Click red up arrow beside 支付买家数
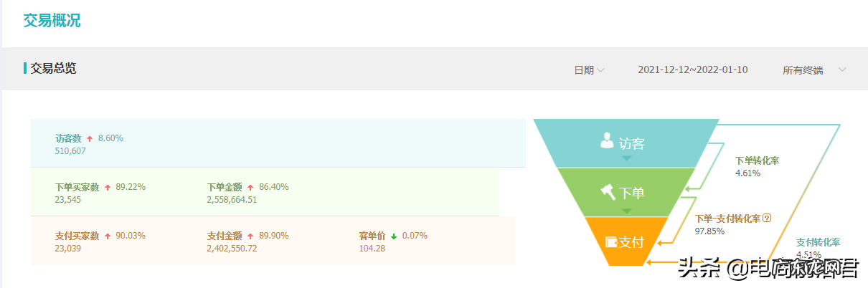The height and width of the screenshot is (288, 868). 108,236
